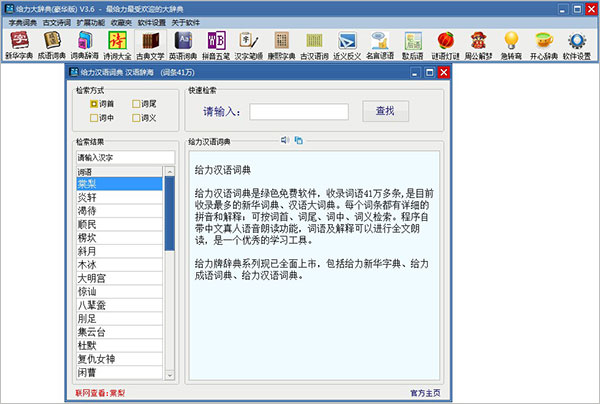Open the 软件设置 menu bar item

(x=152, y=23)
